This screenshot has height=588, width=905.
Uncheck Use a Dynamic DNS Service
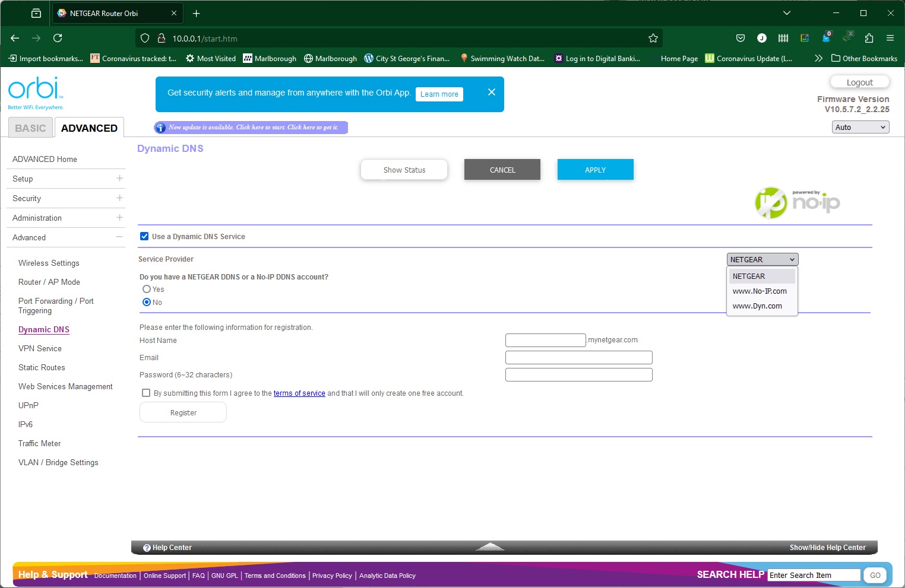(144, 236)
